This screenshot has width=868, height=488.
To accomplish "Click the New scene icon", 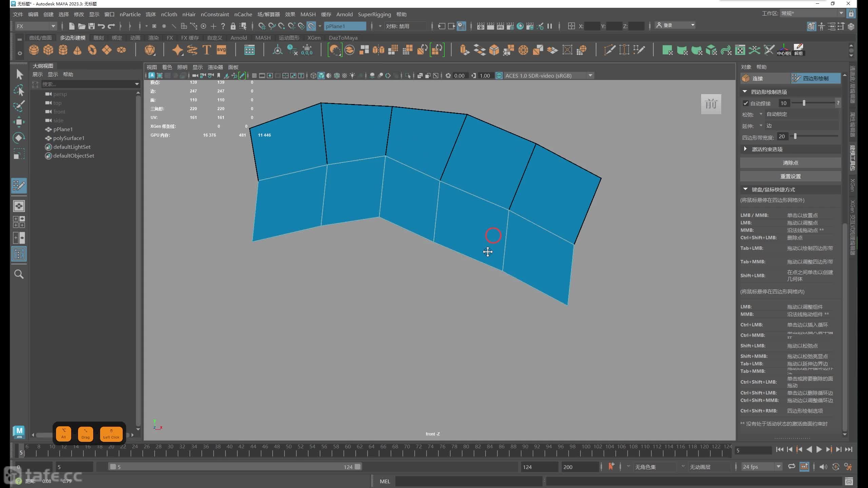I will pyautogui.click(x=72, y=26).
